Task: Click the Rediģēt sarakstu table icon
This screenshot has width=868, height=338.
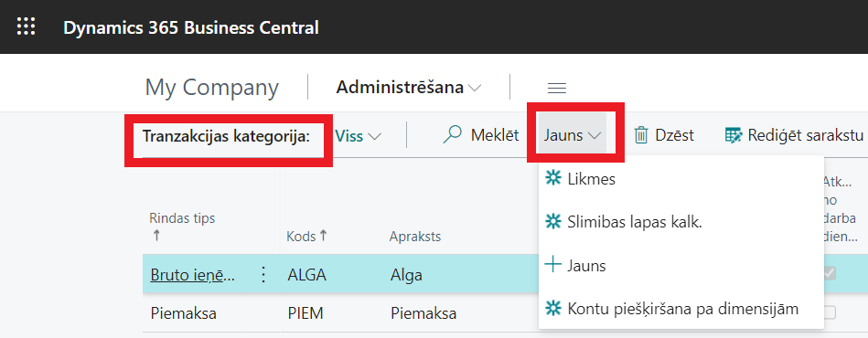Action: [734, 135]
